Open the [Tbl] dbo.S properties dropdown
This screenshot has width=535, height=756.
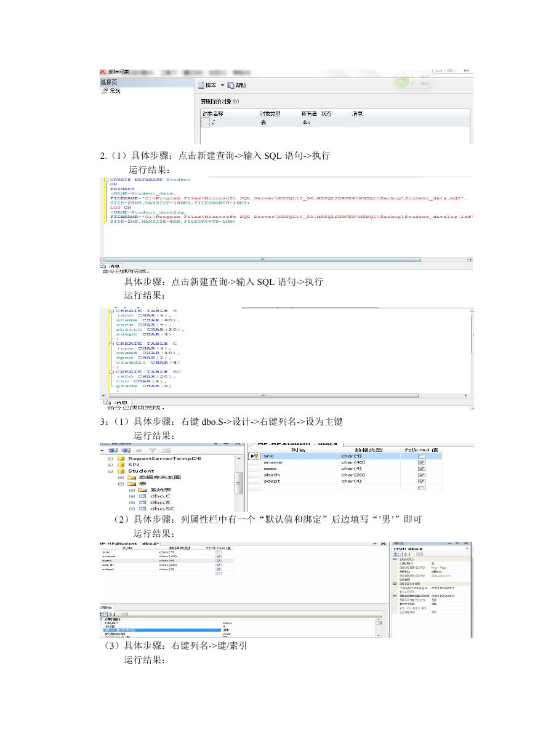click(x=469, y=549)
